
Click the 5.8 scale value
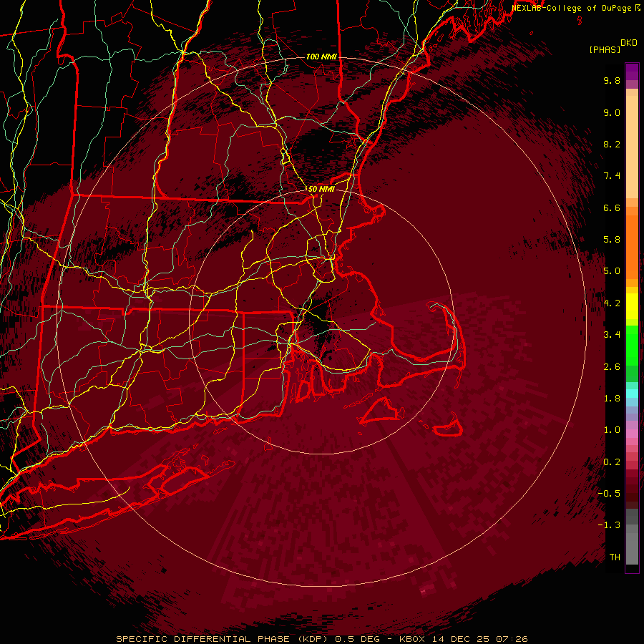(x=612, y=240)
